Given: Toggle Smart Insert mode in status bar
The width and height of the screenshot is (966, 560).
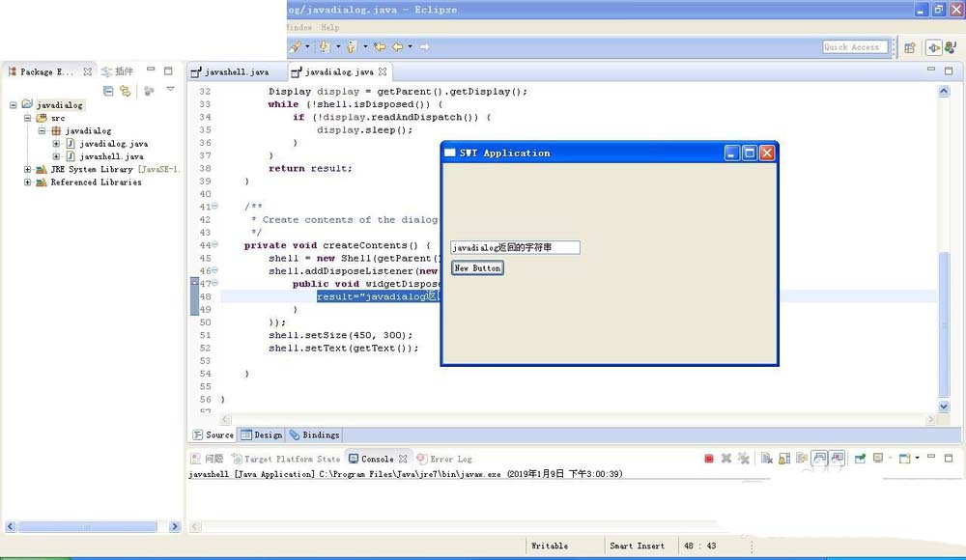Looking at the screenshot, I should [x=638, y=546].
